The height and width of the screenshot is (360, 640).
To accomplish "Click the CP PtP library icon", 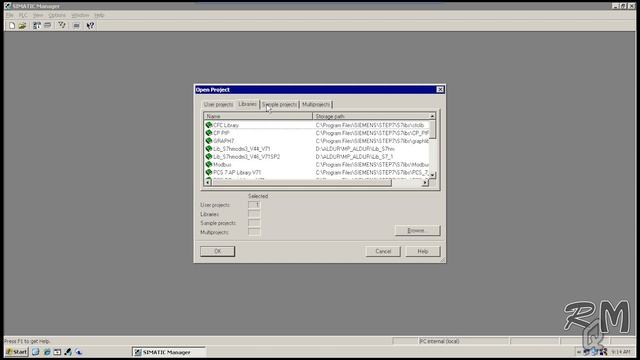I will click(x=209, y=133).
